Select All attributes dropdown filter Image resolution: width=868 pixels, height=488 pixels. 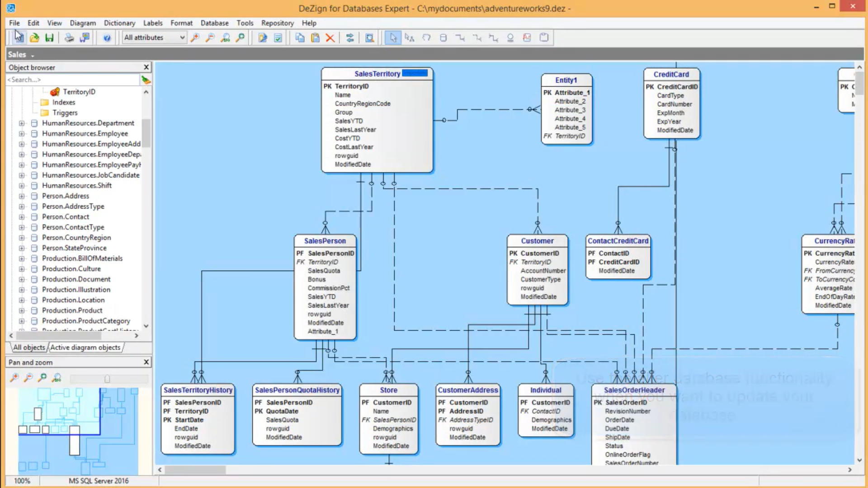pyautogui.click(x=153, y=38)
